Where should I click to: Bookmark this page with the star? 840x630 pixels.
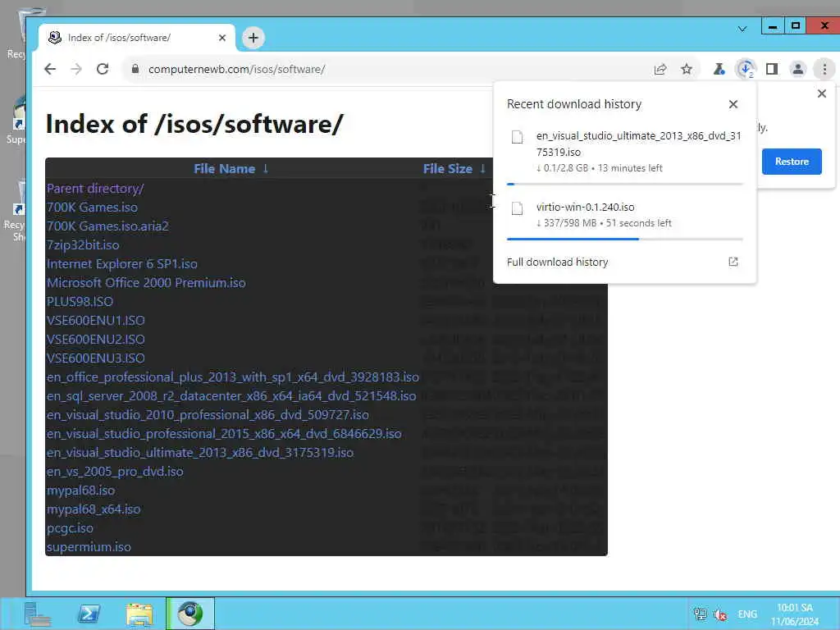687,69
